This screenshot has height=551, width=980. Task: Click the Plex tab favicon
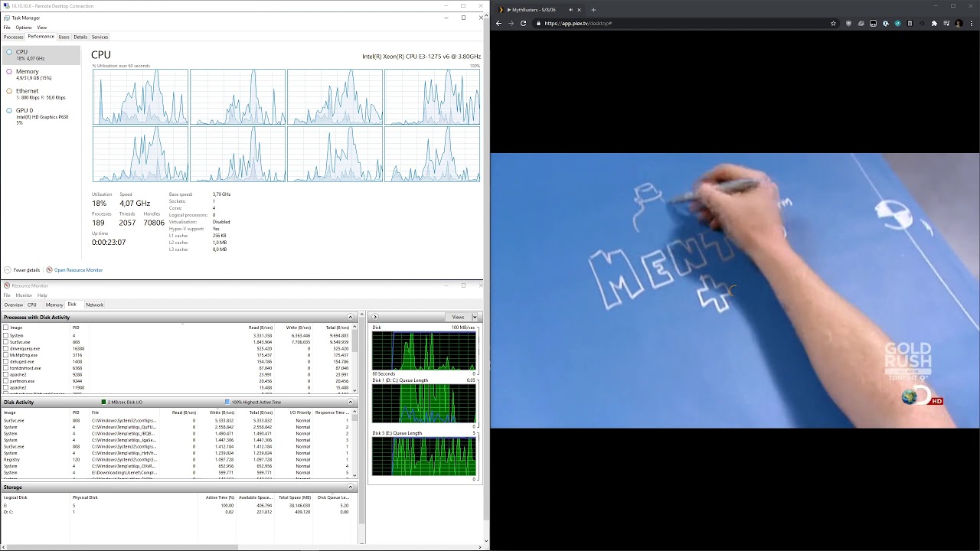coord(501,10)
